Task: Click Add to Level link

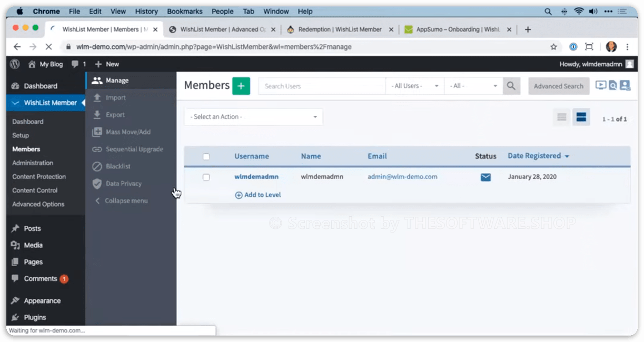Action: pyautogui.click(x=258, y=195)
